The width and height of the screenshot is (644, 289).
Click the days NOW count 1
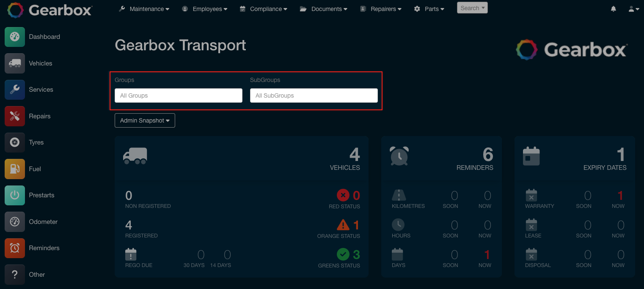click(x=487, y=255)
